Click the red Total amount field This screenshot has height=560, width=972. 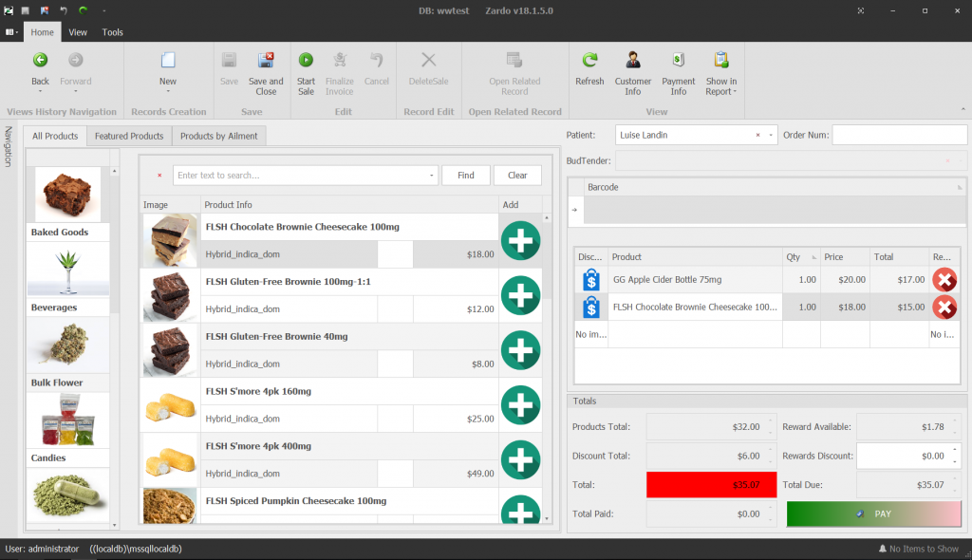coord(709,485)
